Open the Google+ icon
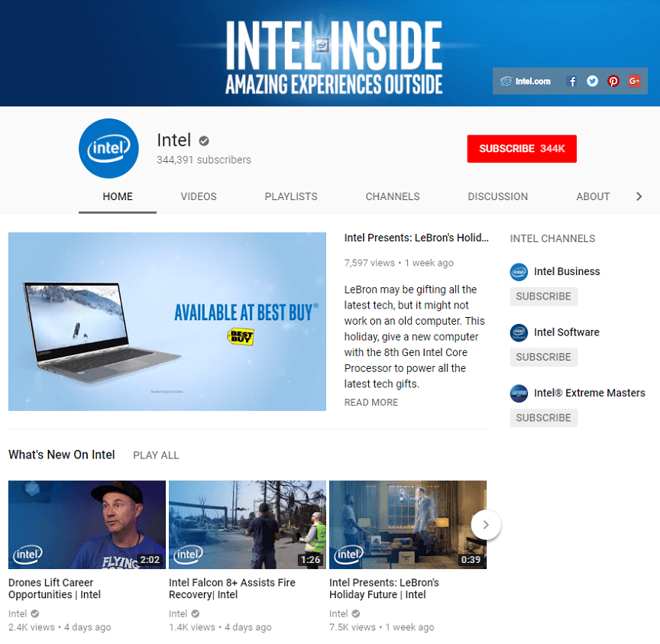 (x=634, y=80)
